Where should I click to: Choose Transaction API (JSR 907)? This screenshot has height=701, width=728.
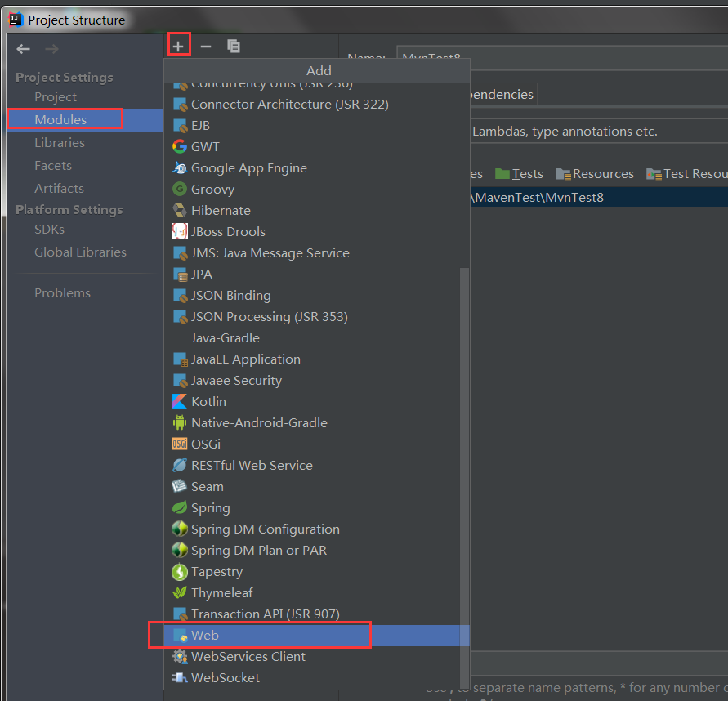tap(312, 614)
